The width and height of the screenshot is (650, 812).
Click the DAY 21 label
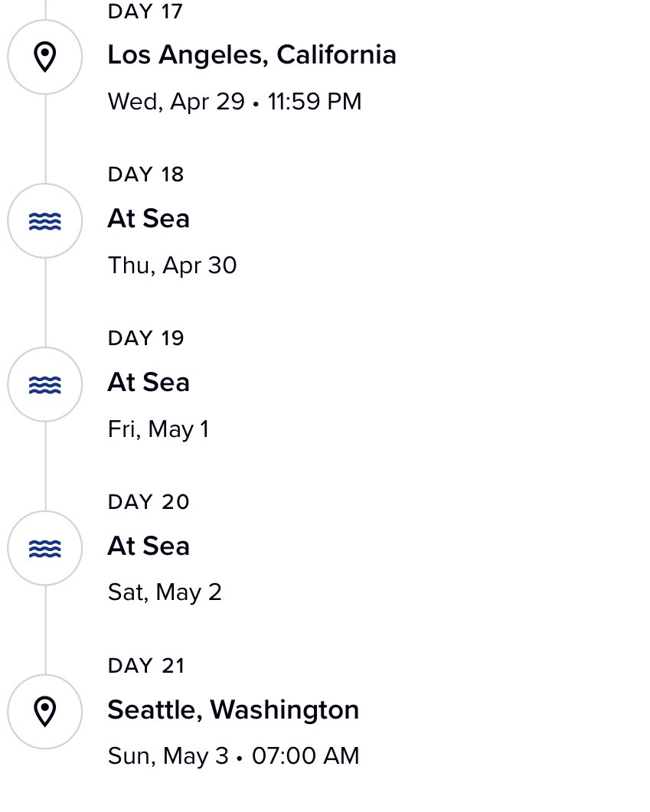[146, 666]
